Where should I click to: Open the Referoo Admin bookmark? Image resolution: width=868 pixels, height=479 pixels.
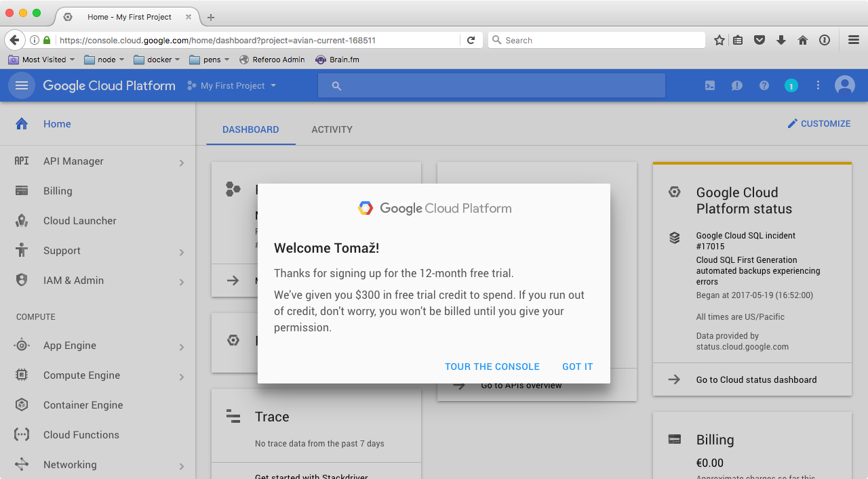[x=272, y=60]
